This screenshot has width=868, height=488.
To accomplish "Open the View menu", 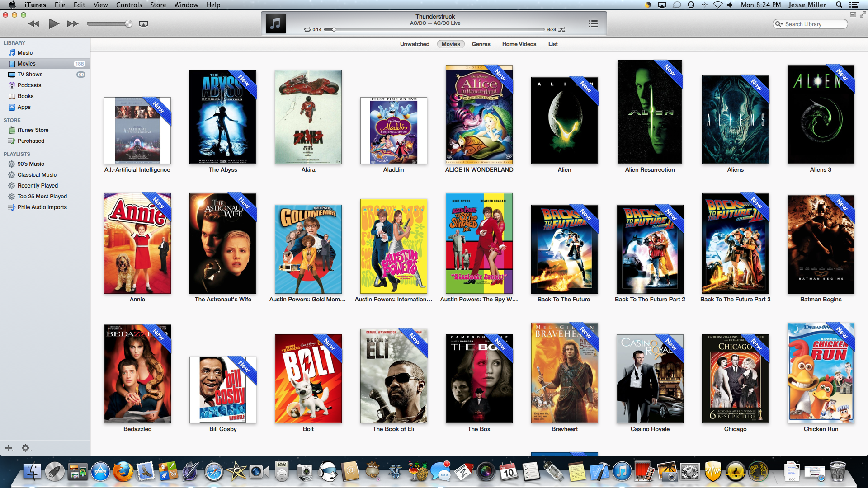I will 100,5.
